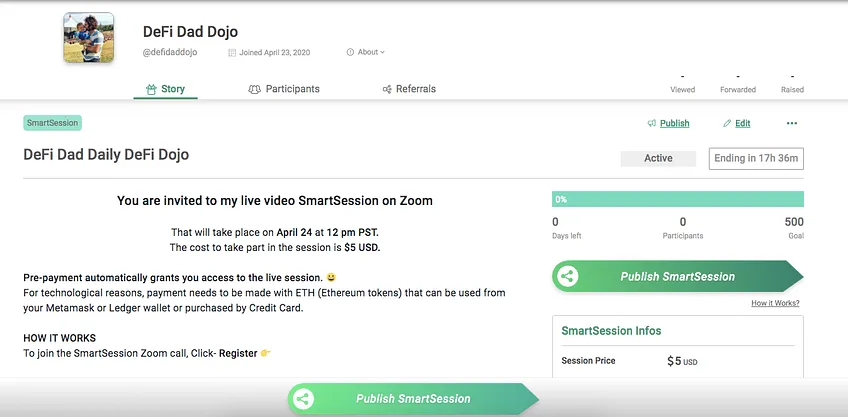Screen dimensions: 848x417
Task: Open the three-dot more options menu
Action: [792, 123]
